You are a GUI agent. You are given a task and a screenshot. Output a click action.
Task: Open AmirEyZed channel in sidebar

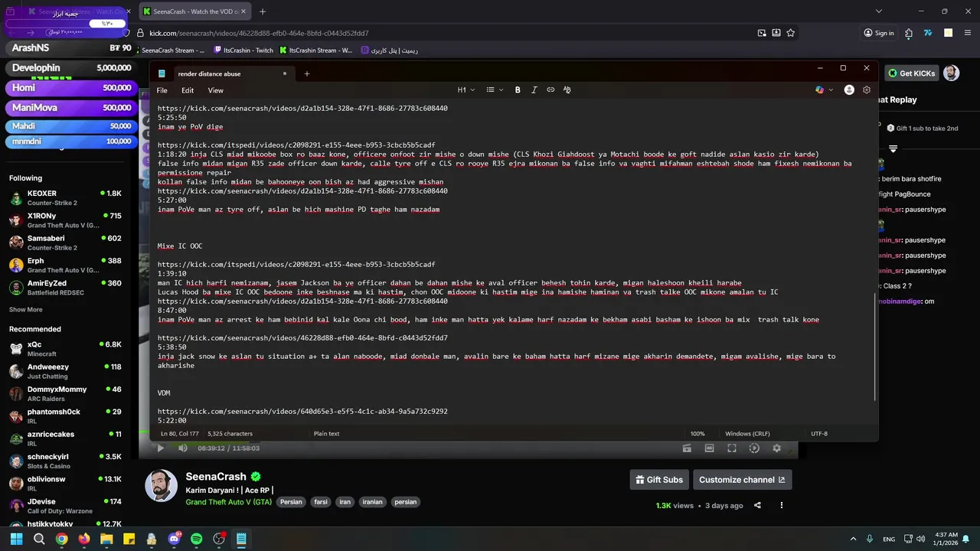click(x=65, y=287)
